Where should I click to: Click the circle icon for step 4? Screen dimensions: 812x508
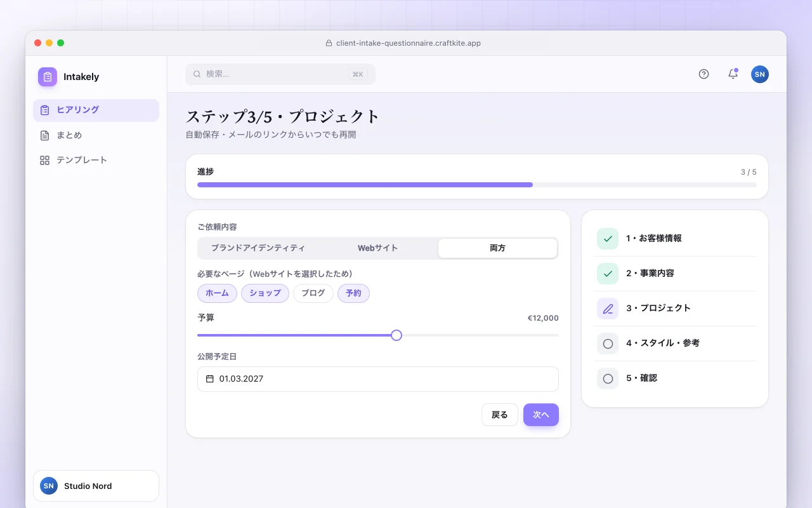tap(608, 344)
